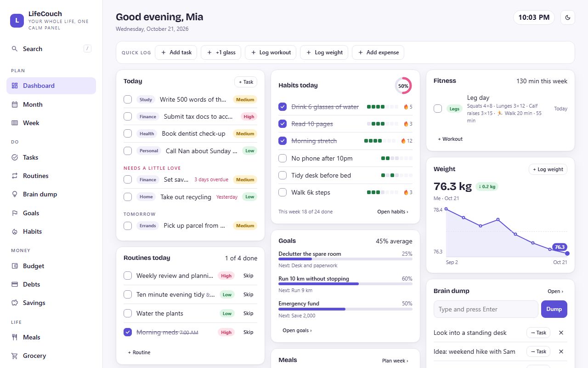Click the Week columns icon
588x368 pixels.
(x=15, y=123)
